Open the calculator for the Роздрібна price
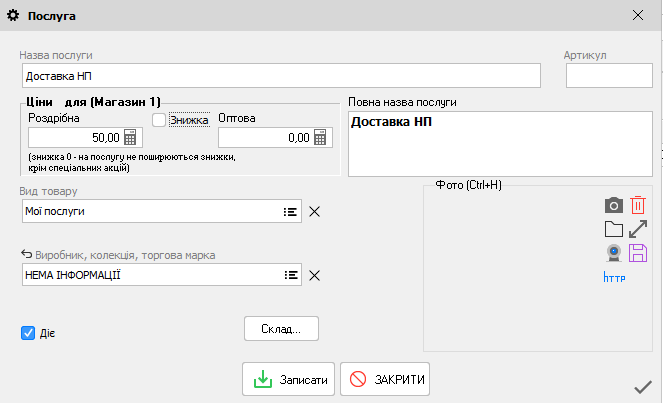 coord(130,139)
